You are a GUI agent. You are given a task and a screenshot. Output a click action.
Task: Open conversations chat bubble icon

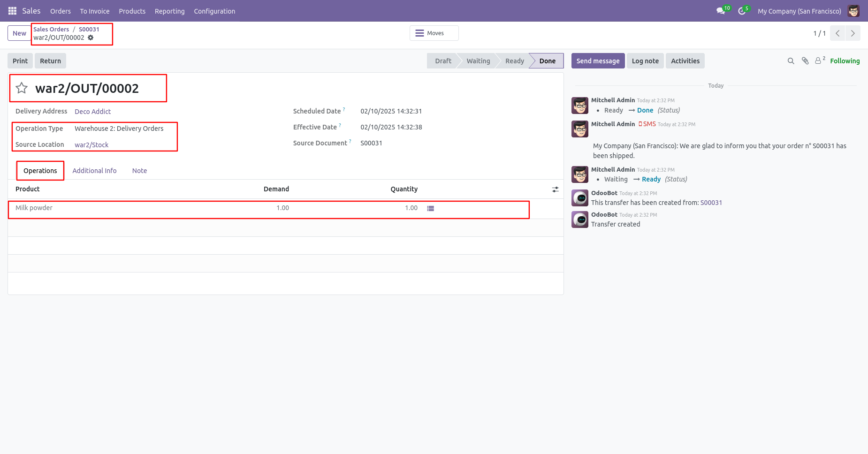click(721, 11)
